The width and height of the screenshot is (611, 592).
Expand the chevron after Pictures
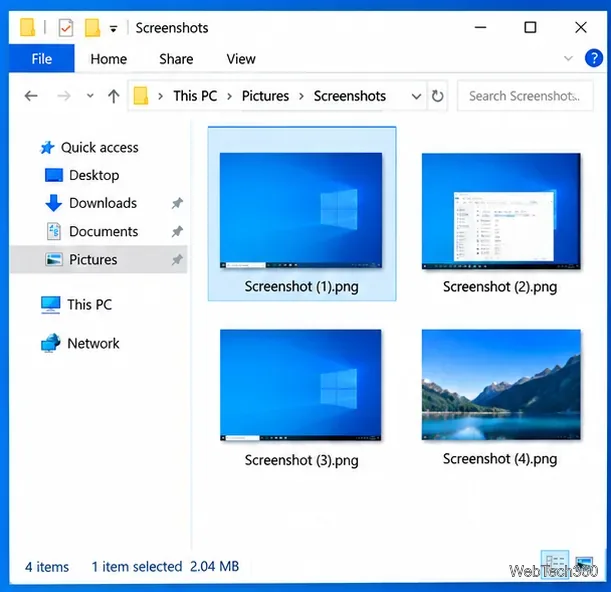point(301,96)
